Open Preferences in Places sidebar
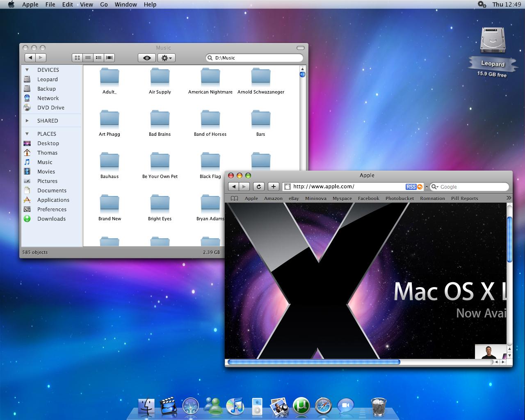 51,209
